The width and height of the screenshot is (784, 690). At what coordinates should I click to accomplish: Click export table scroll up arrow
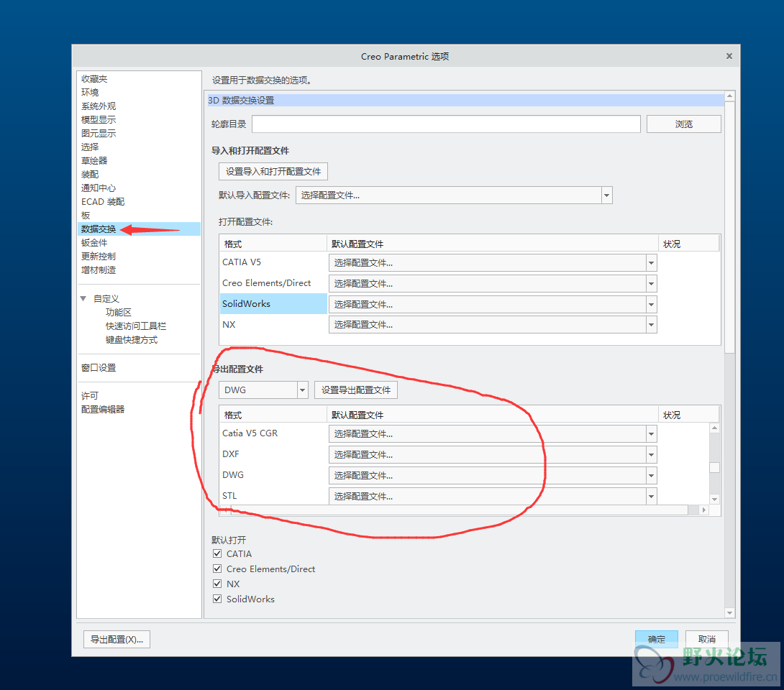tap(714, 428)
